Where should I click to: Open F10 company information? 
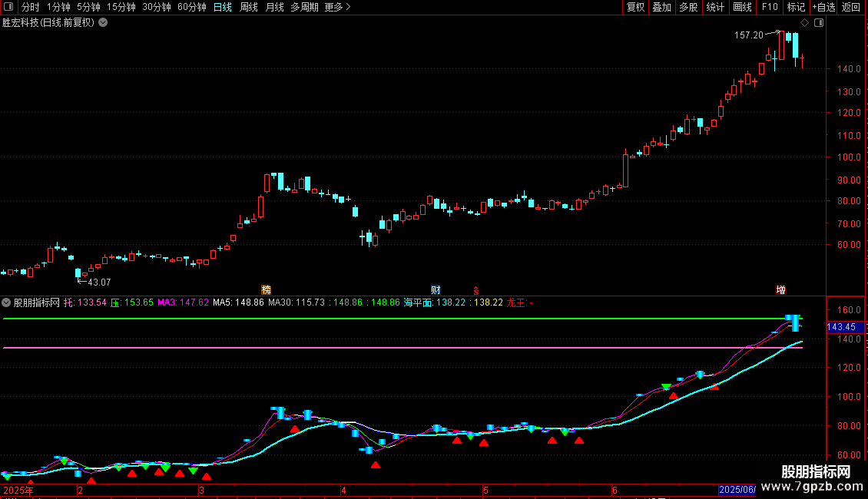[770, 7]
